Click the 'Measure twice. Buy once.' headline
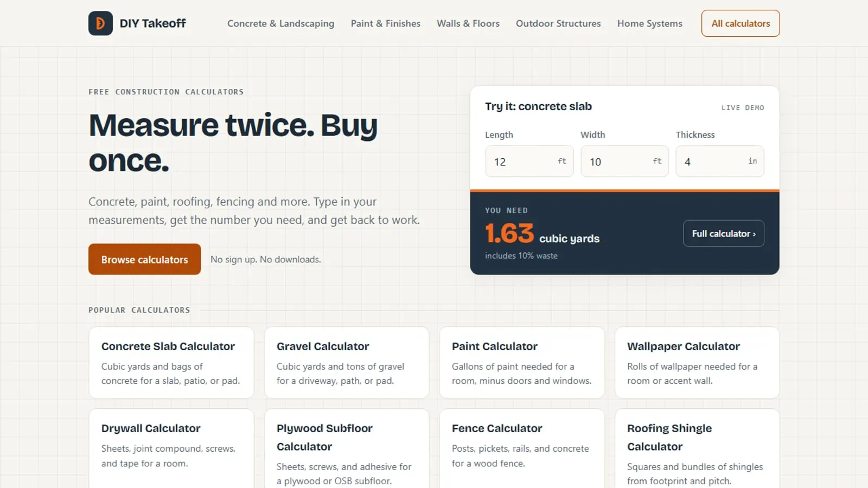 click(x=233, y=143)
